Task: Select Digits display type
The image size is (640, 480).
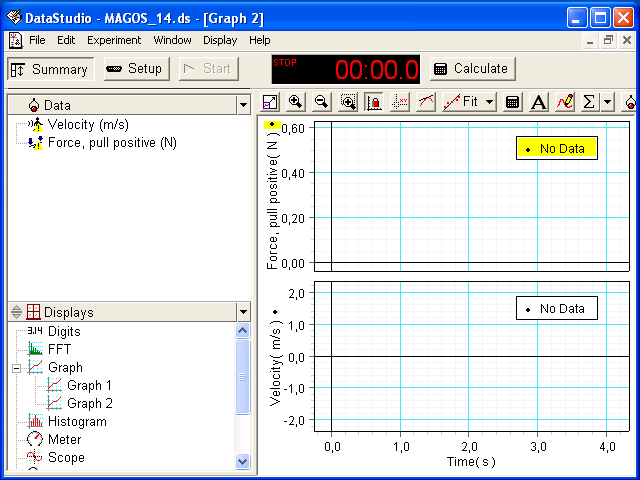Action: [x=64, y=331]
